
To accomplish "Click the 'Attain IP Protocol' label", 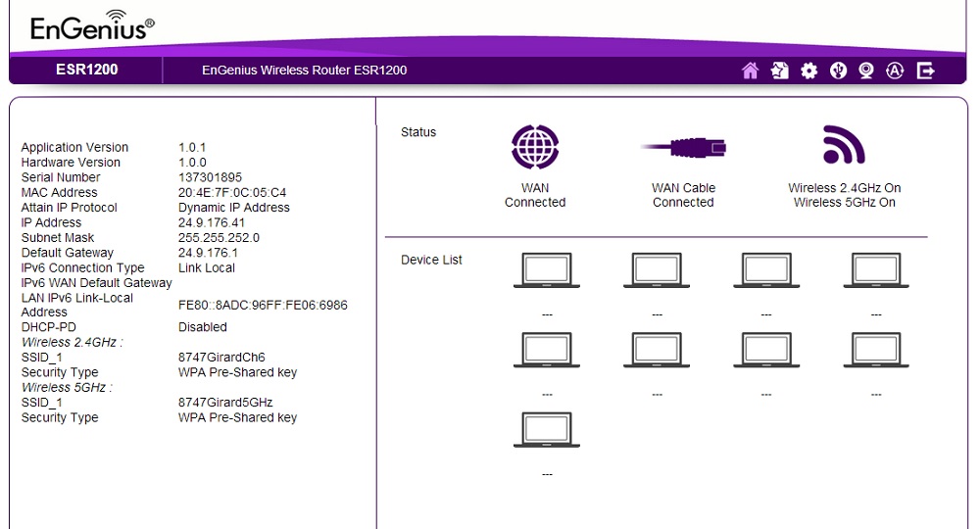I will pos(69,208).
